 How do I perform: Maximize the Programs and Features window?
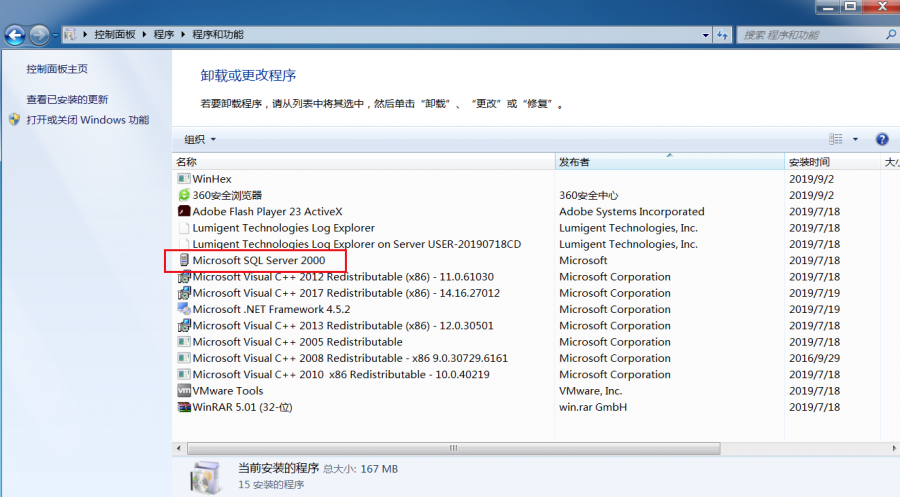pos(851,6)
